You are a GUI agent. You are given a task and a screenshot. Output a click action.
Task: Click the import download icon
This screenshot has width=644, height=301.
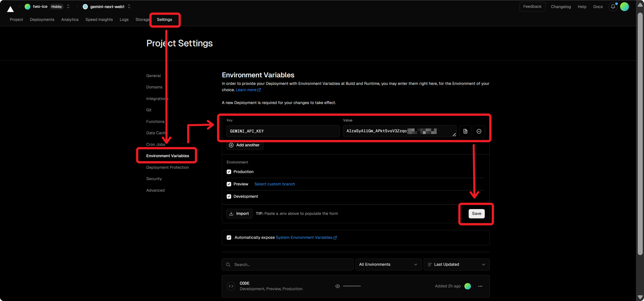click(x=231, y=213)
